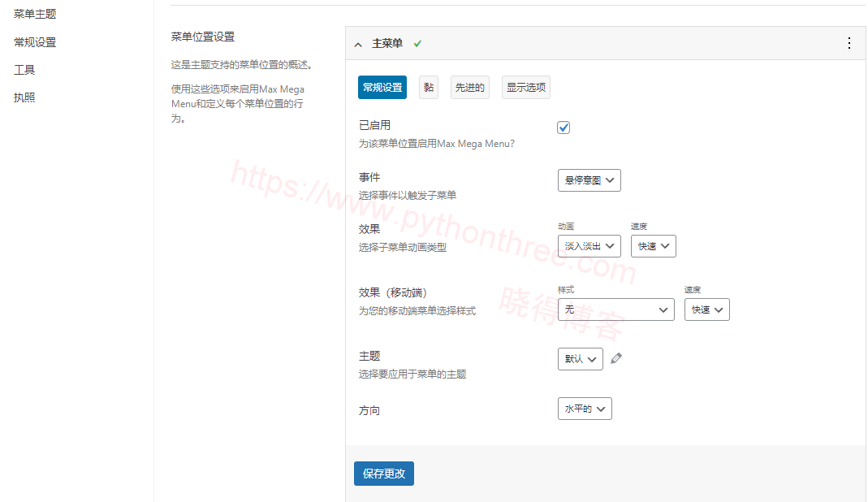
Task: Open 执照 in the left sidebar
Action: click(x=24, y=97)
